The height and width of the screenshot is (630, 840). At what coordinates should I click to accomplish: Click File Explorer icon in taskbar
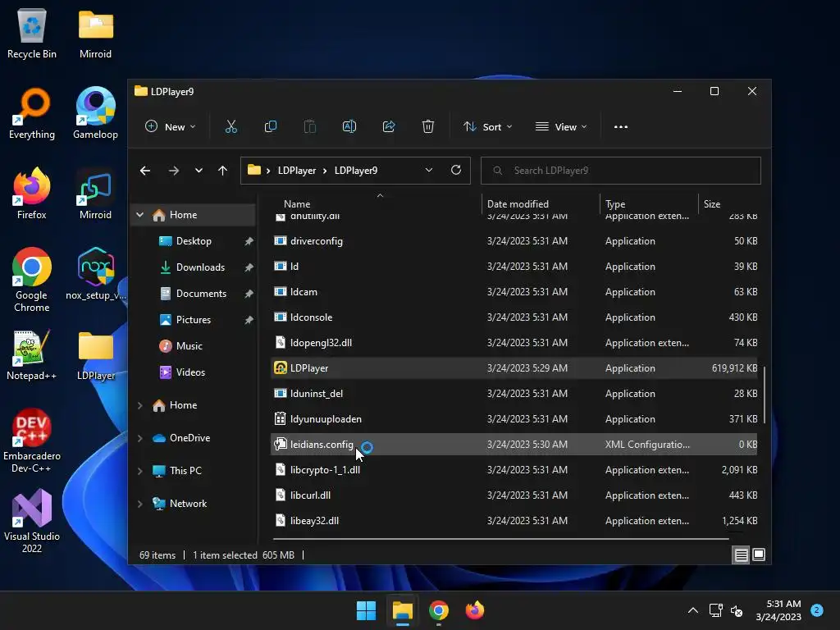pos(402,610)
